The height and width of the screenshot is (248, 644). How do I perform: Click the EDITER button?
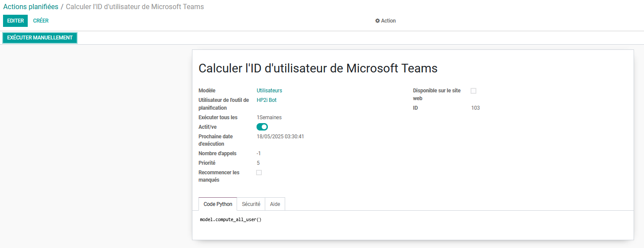click(16, 21)
